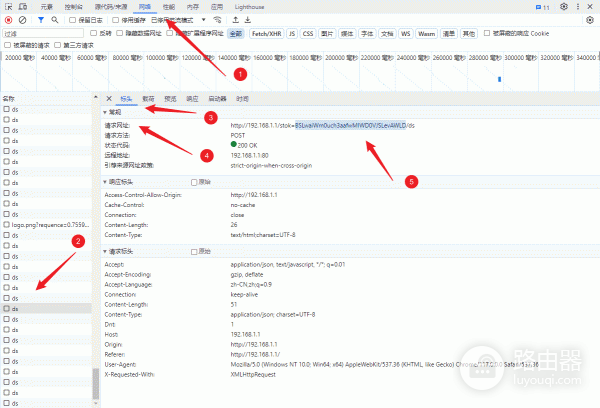Open the 应用 panel tab
This screenshot has width=600, height=408.
point(217,7)
